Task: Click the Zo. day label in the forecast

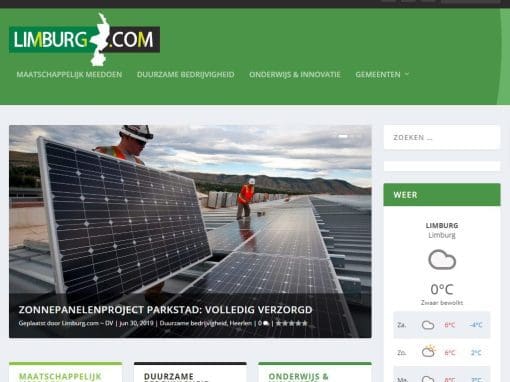Action: point(402,352)
